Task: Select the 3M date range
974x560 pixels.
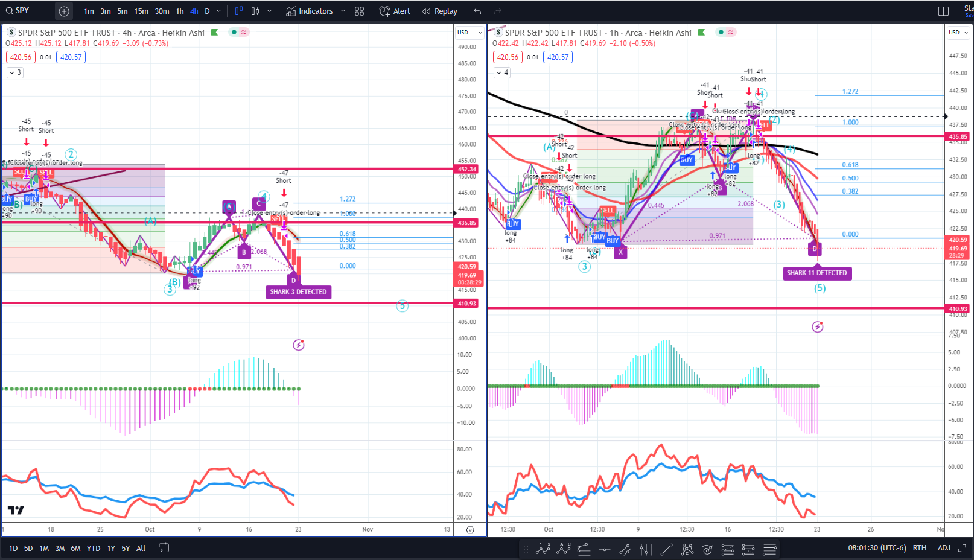Action: [x=60, y=549]
